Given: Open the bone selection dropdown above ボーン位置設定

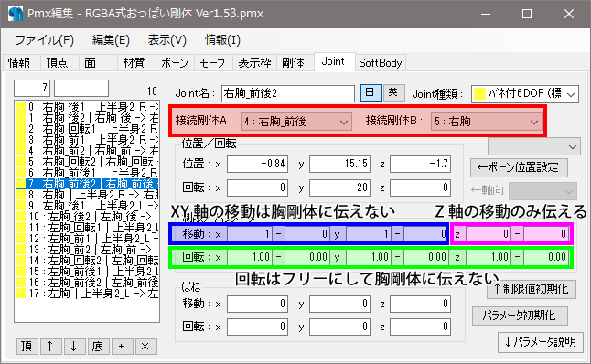Looking at the screenshot, I should coord(534,146).
